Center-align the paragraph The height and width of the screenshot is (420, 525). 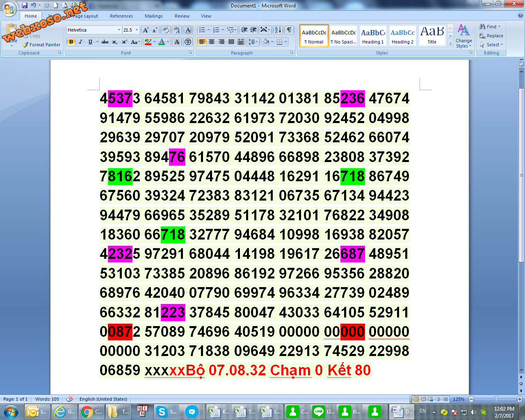point(212,42)
